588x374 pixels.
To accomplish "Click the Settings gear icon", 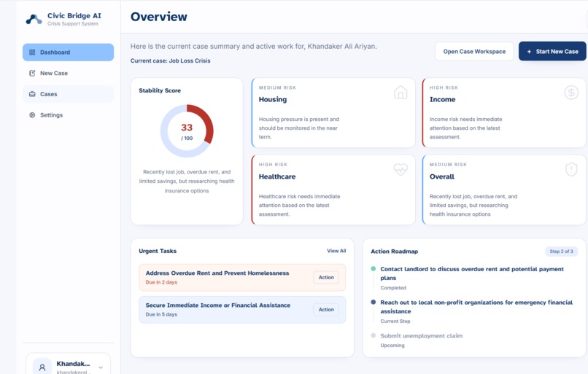I will coord(32,115).
